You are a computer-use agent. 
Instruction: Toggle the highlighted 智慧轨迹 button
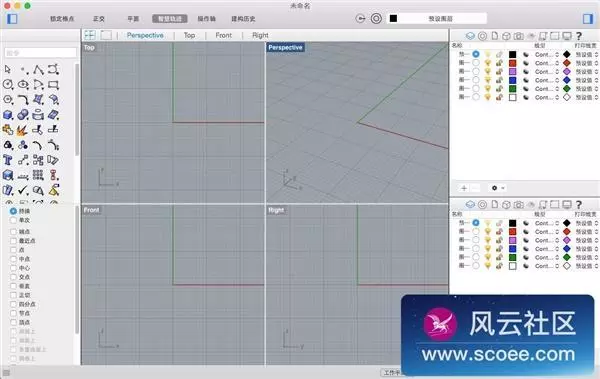tap(170, 19)
